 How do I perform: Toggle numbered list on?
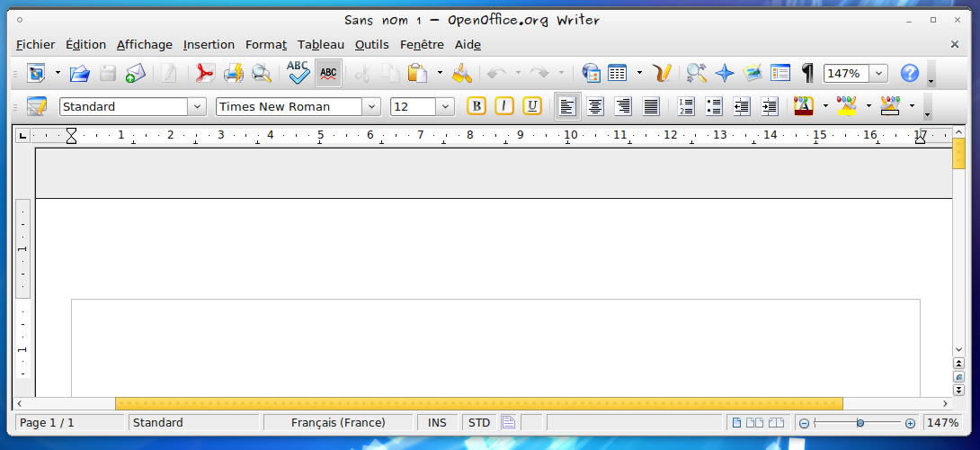coord(686,106)
